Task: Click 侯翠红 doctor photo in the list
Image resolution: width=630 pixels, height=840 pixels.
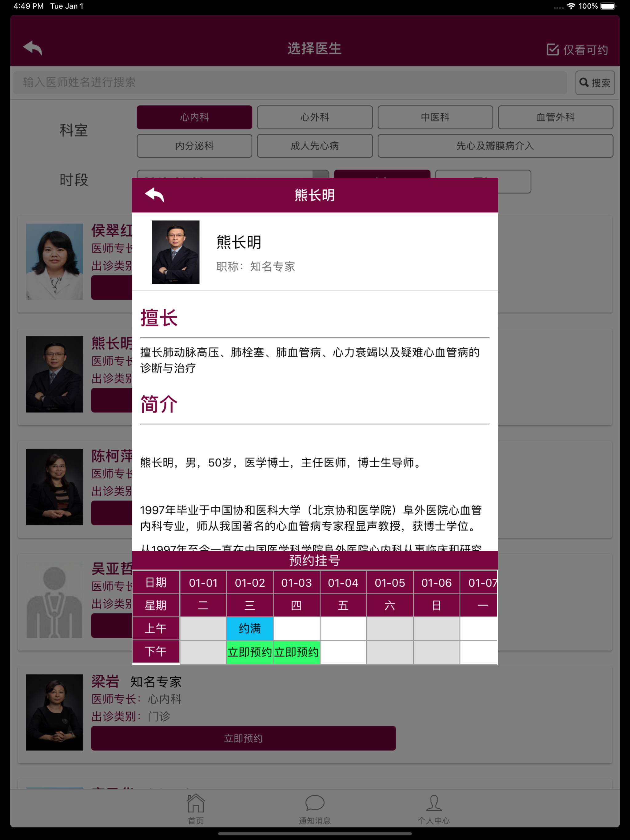Action: [x=54, y=262]
